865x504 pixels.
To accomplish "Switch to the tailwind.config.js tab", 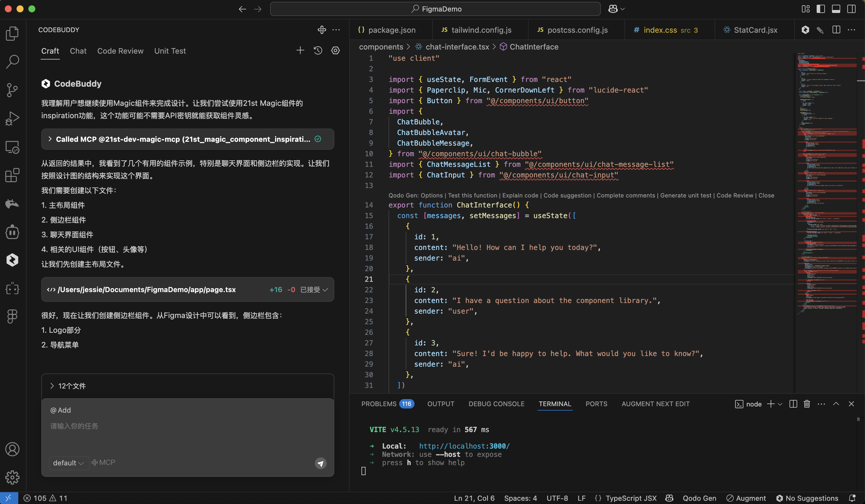I will (x=480, y=30).
